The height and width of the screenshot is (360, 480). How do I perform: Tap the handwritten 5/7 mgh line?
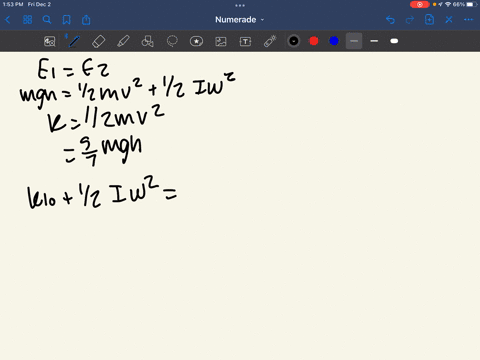click(103, 151)
